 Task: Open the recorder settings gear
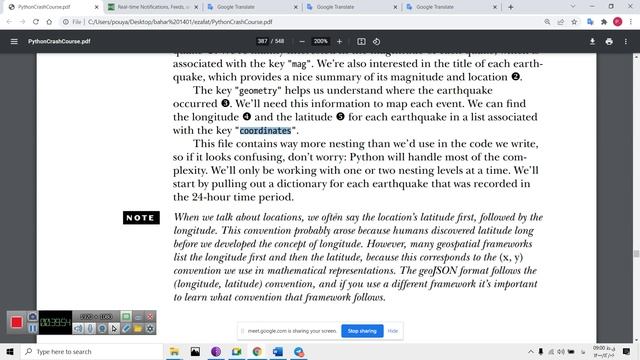[150, 329]
